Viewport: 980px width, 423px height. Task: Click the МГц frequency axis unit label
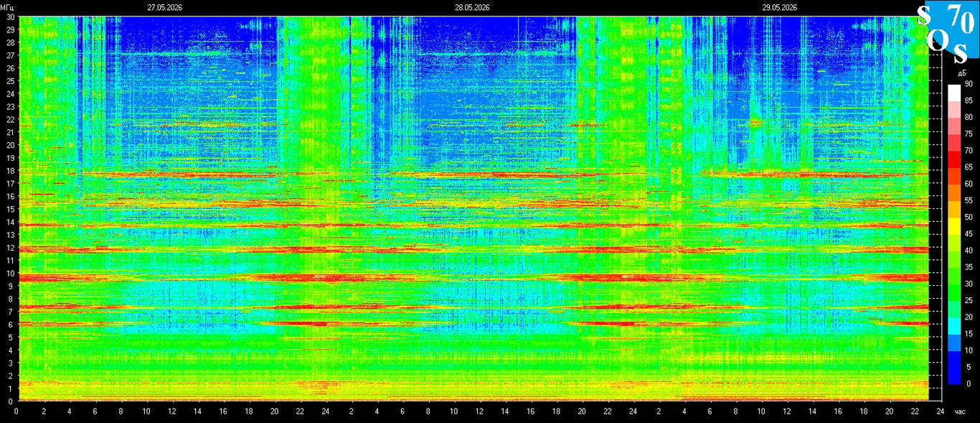[7, 7]
